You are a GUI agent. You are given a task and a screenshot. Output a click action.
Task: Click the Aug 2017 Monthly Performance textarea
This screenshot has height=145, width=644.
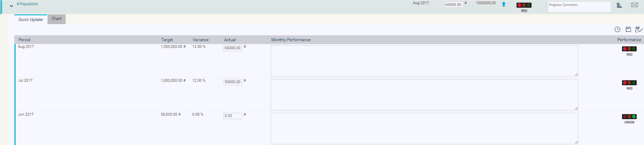(x=424, y=61)
